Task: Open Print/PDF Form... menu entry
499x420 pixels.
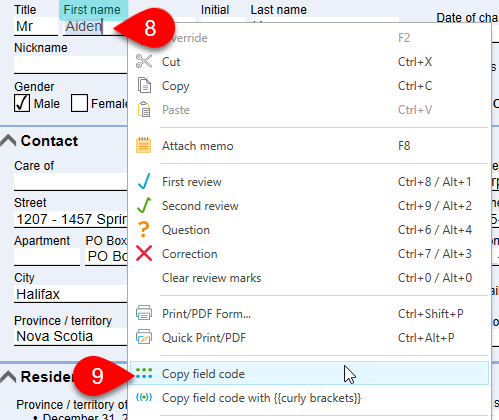Action: [309, 313]
